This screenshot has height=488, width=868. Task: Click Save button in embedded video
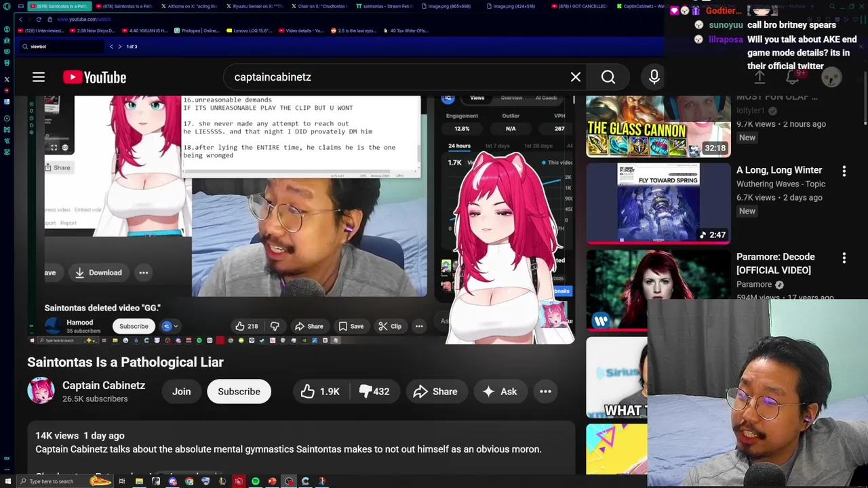pos(351,326)
